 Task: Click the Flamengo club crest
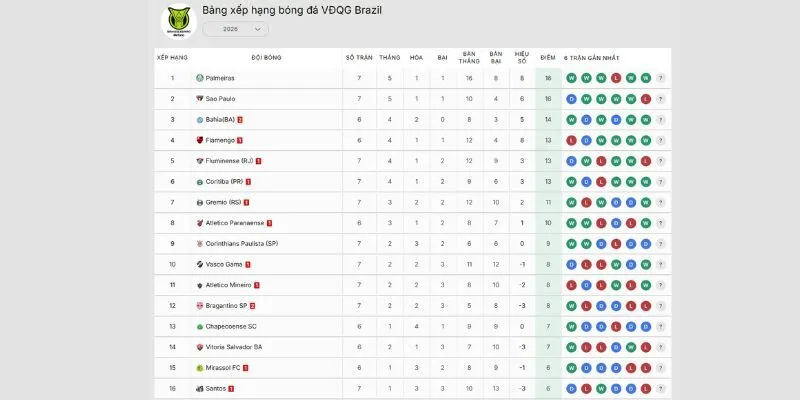tap(199, 140)
